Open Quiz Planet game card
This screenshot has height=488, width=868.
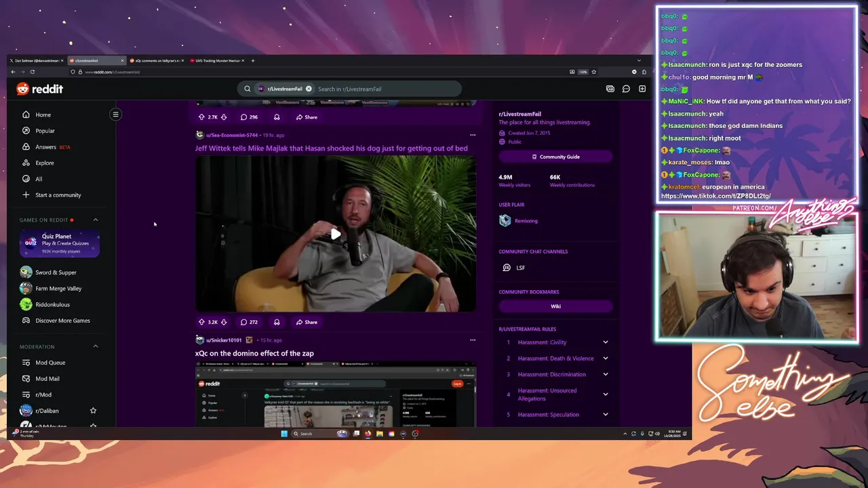coord(60,244)
